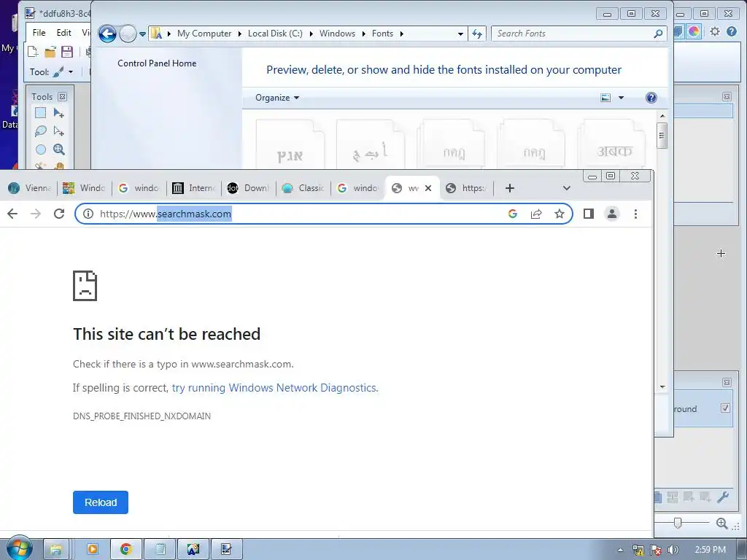The image size is (747, 560).
Task: Select the Hebrew font thumbnail
Action: click(290, 144)
